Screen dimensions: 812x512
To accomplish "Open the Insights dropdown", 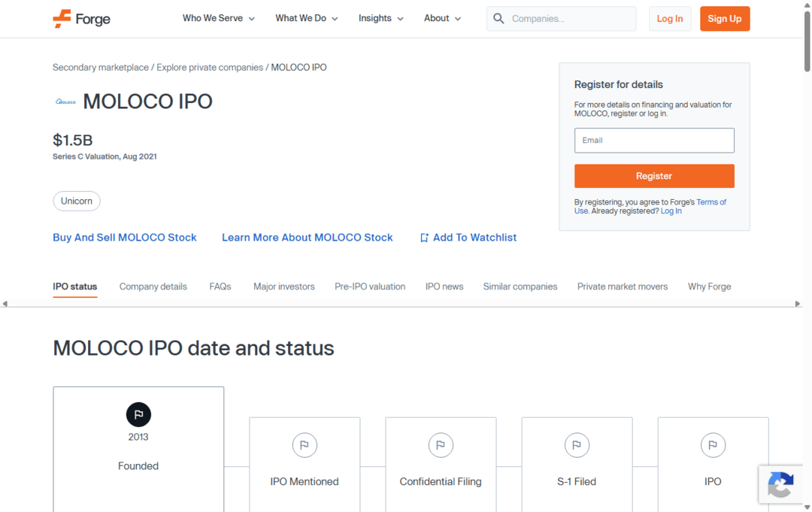I will tap(380, 19).
